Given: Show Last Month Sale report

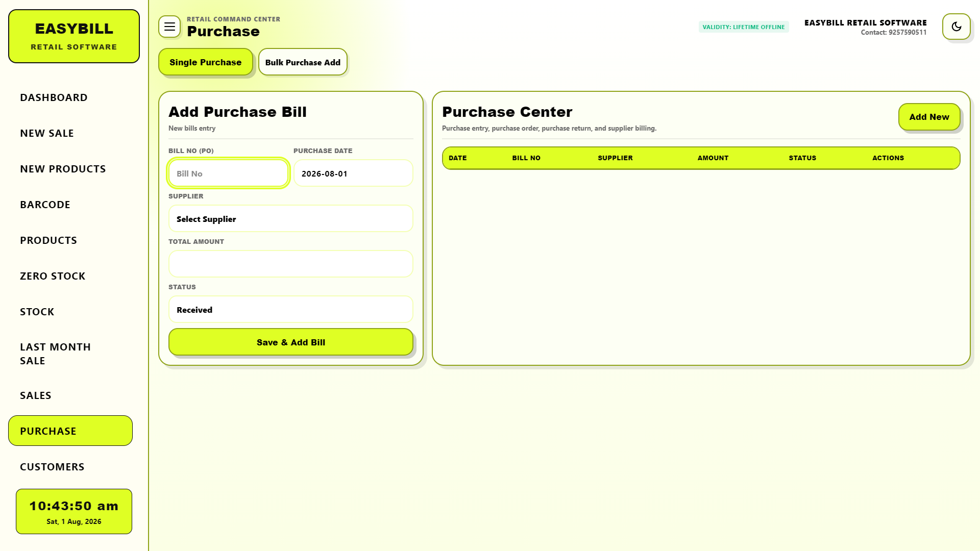Looking at the screenshot, I should pos(70,354).
